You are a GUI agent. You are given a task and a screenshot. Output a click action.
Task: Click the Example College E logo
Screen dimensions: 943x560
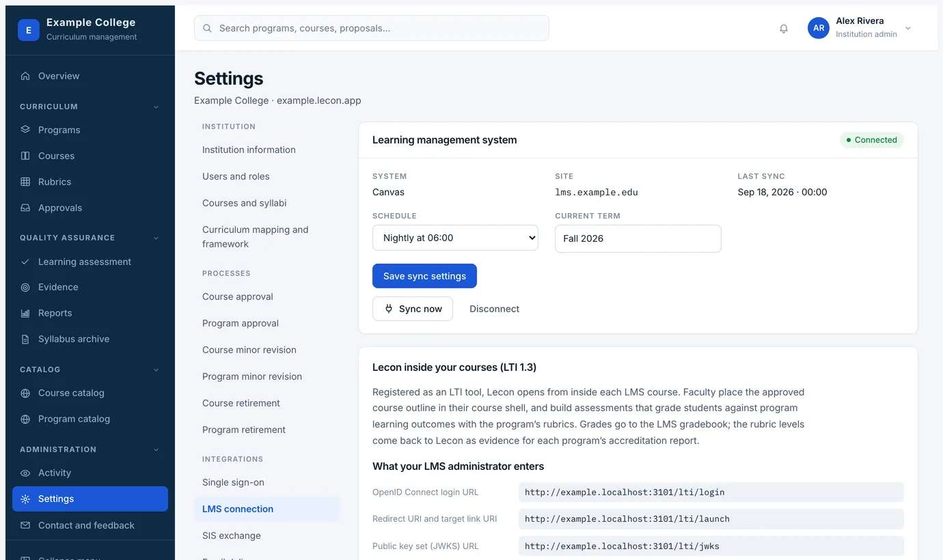tap(29, 30)
